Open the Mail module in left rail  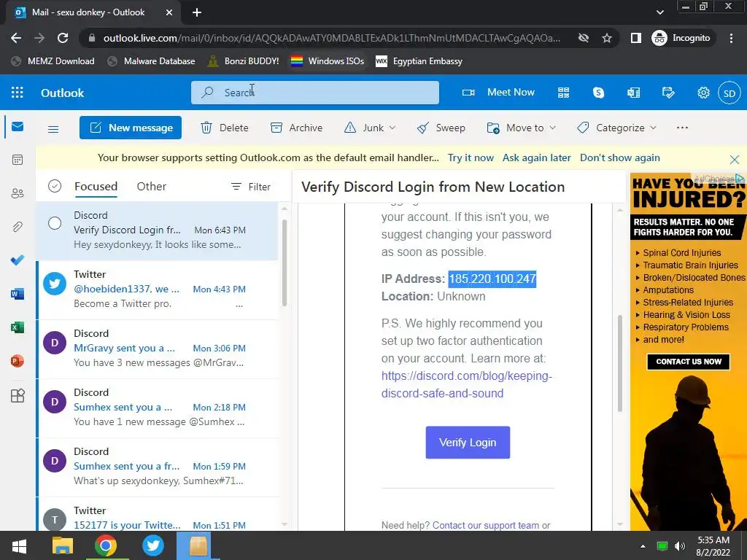click(x=18, y=126)
